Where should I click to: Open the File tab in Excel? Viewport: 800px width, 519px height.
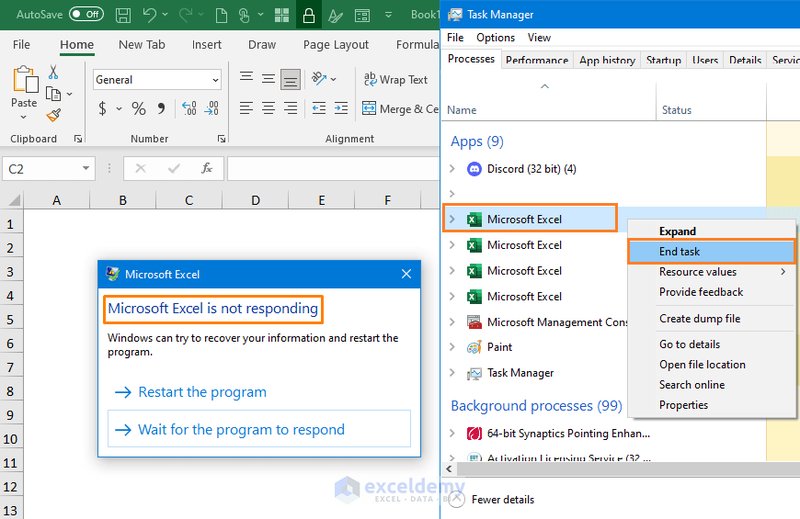point(21,44)
